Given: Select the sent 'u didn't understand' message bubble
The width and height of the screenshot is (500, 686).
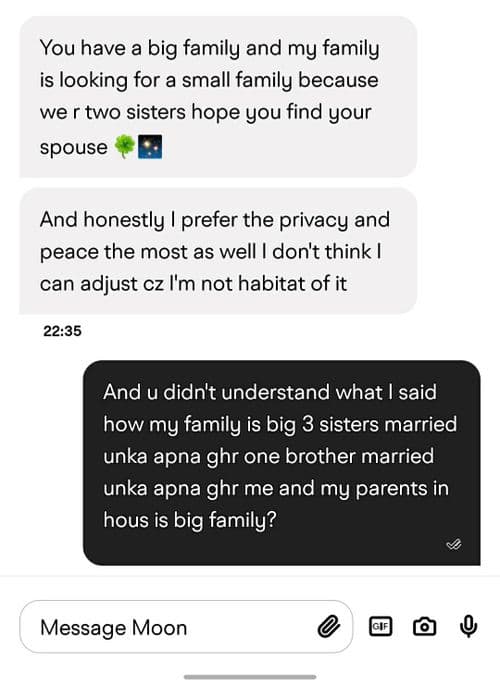Looking at the screenshot, I should tap(281, 463).
